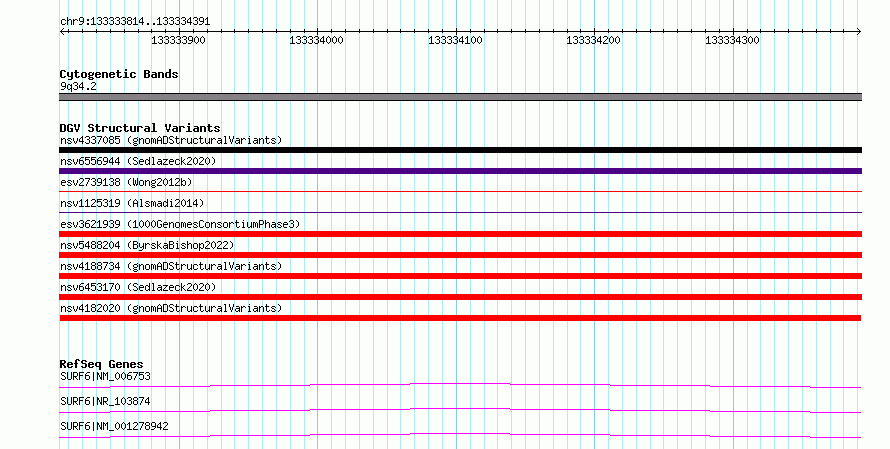
Task: Select the DGV Structural Variants track title
Action: click(140, 128)
